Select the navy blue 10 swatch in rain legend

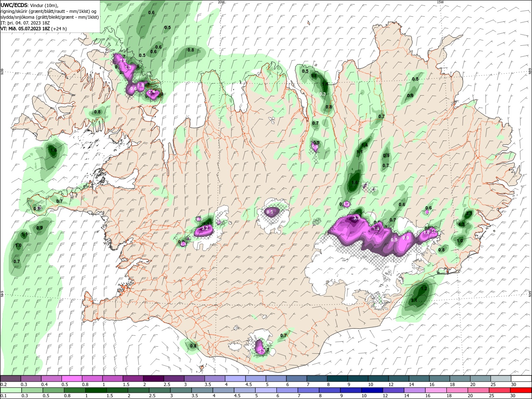371,390
